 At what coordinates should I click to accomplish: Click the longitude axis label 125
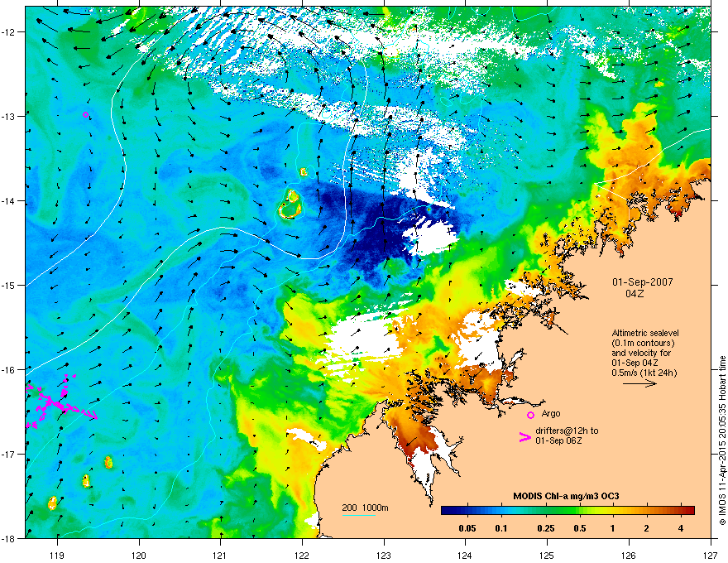pyautogui.click(x=547, y=555)
